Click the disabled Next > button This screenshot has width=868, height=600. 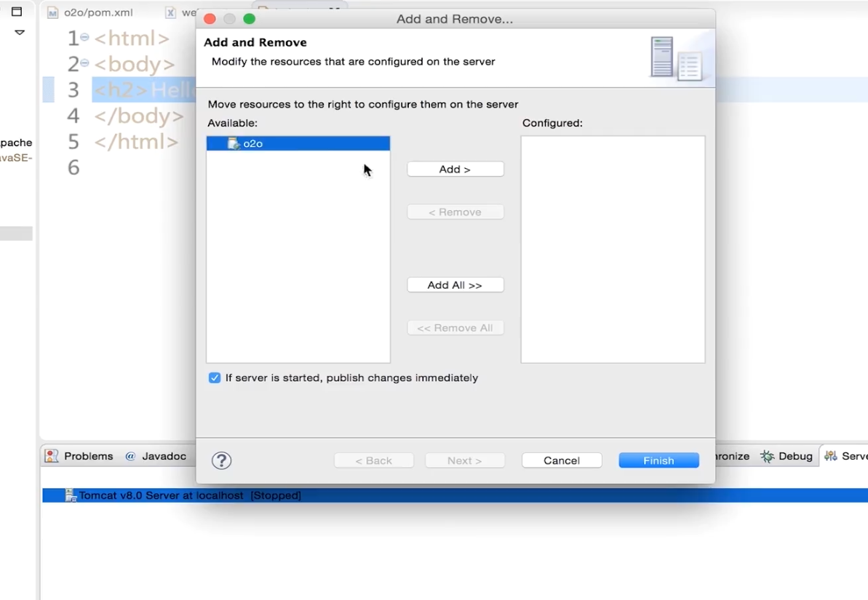pos(464,460)
